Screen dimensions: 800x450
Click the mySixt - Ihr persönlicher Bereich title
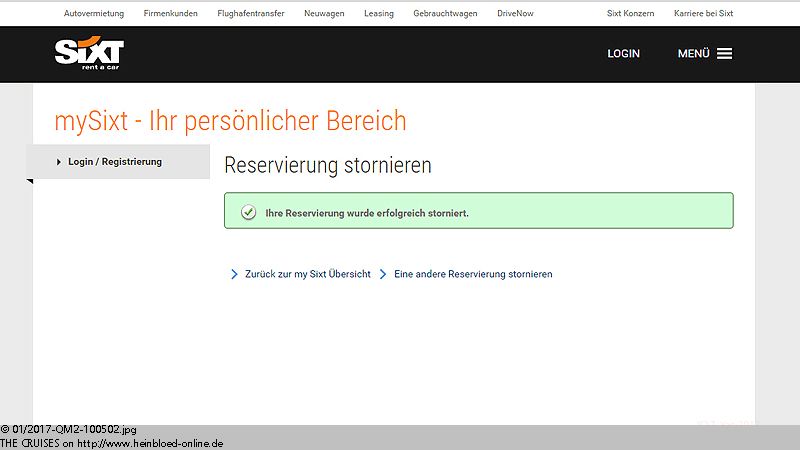tap(231, 121)
